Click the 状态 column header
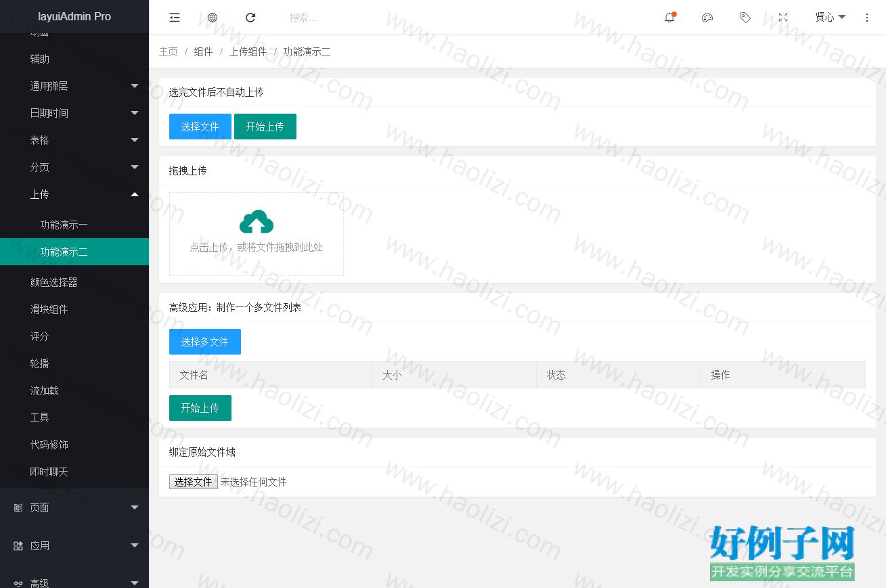Viewport: 886px width, 588px height. coord(619,375)
